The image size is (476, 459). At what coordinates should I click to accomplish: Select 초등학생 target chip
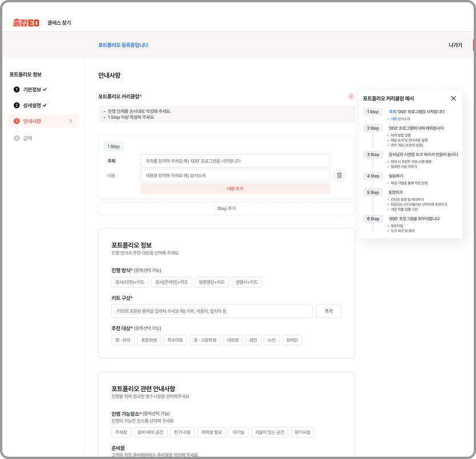149,340
